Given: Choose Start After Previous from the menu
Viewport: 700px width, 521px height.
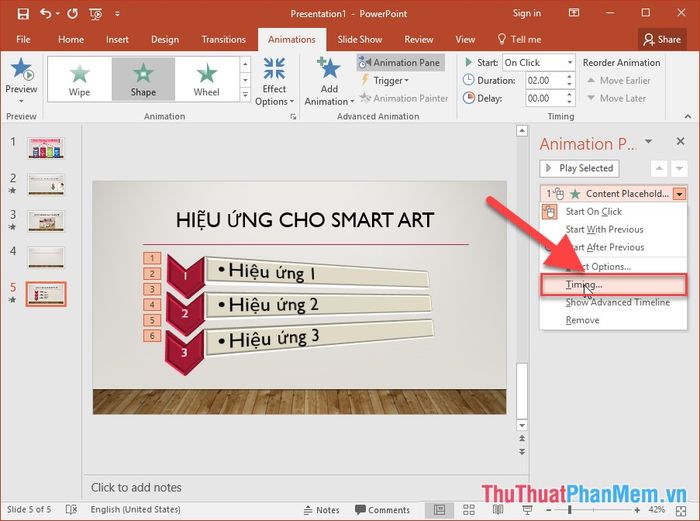Looking at the screenshot, I should 613,247.
